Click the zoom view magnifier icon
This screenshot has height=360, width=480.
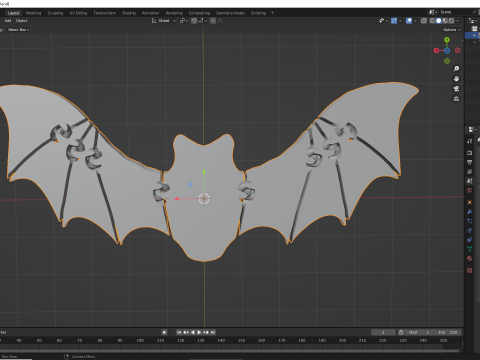(456, 69)
